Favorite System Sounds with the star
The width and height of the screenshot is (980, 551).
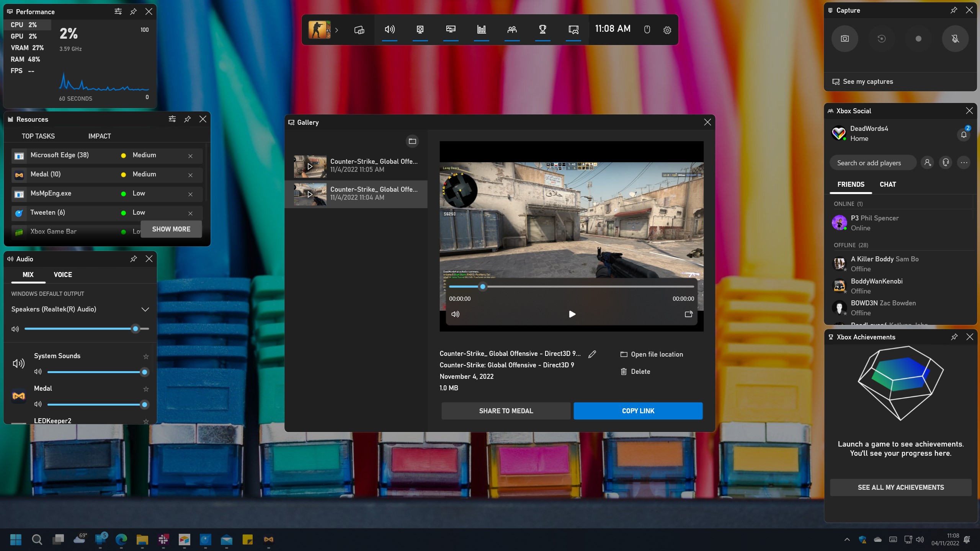pyautogui.click(x=146, y=356)
